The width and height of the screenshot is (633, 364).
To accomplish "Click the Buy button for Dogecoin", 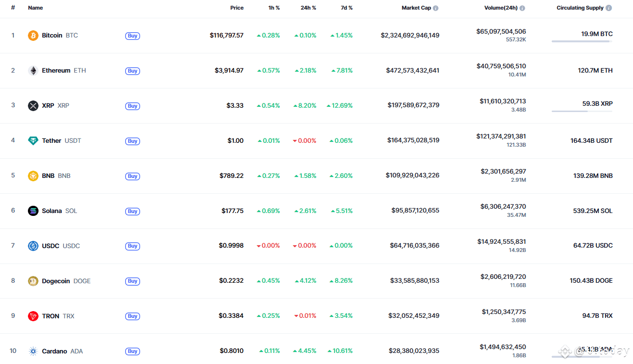I will 133,281.
